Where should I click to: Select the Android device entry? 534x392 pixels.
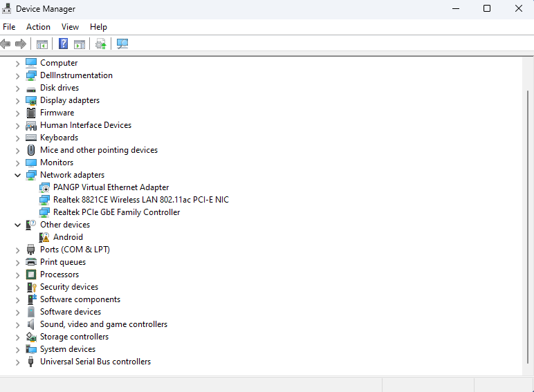coord(68,237)
